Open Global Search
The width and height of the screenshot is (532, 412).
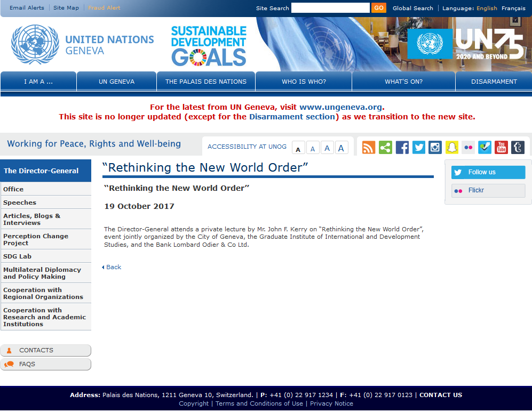[x=413, y=8]
